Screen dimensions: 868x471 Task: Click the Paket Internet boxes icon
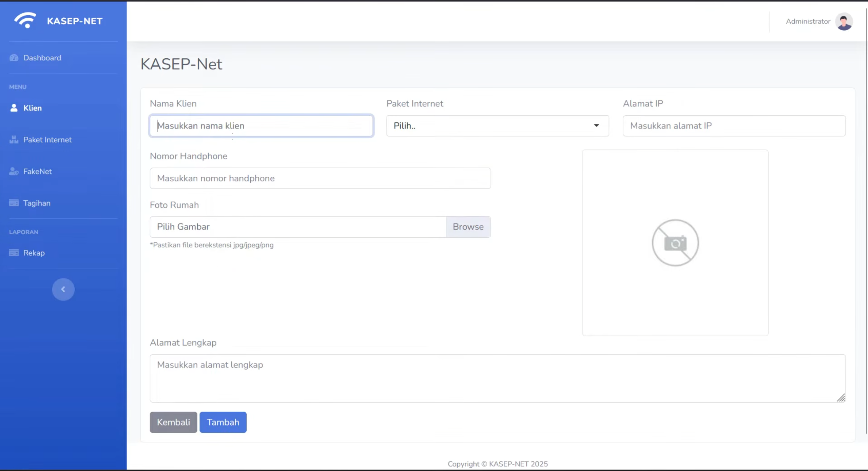coord(14,140)
